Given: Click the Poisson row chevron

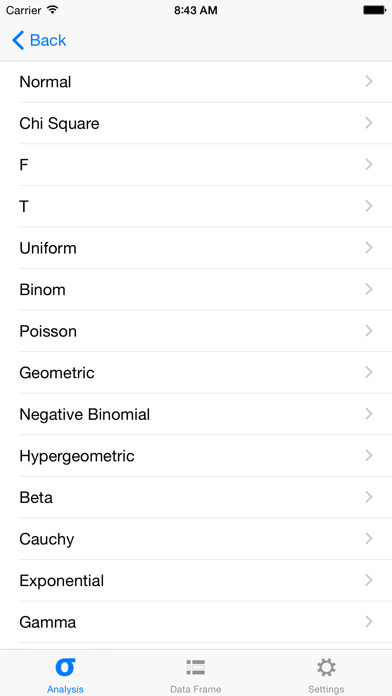Looking at the screenshot, I should pyautogui.click(x=368, y=331).
